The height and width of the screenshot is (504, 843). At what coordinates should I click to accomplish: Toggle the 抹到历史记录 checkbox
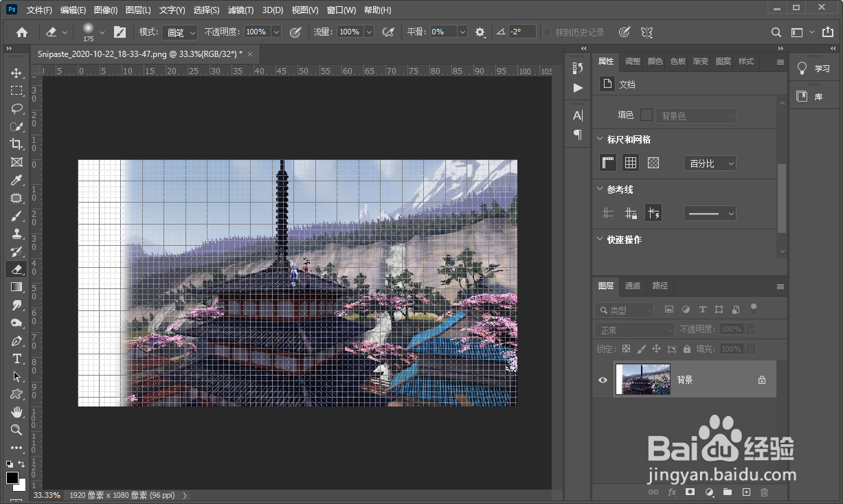click(548, 32)
